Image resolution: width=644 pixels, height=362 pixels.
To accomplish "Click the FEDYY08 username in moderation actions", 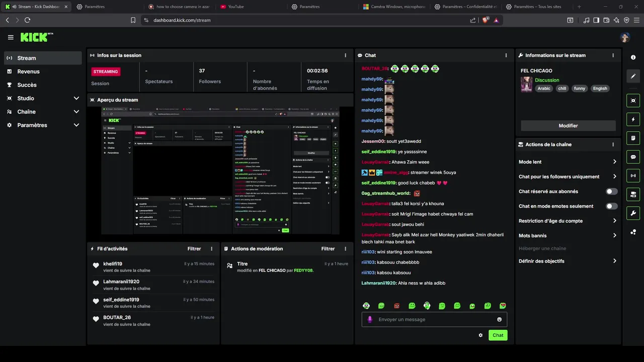I will tap(303, 270).
